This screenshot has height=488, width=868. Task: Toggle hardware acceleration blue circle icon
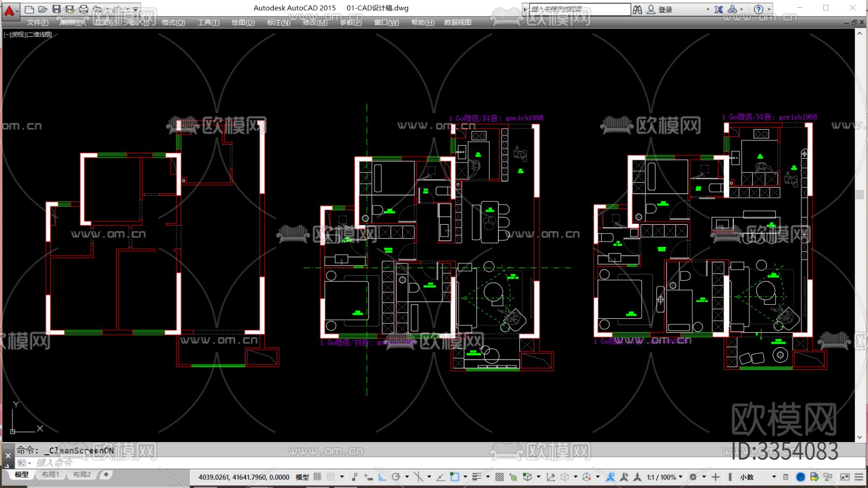[x=800, y=477]
